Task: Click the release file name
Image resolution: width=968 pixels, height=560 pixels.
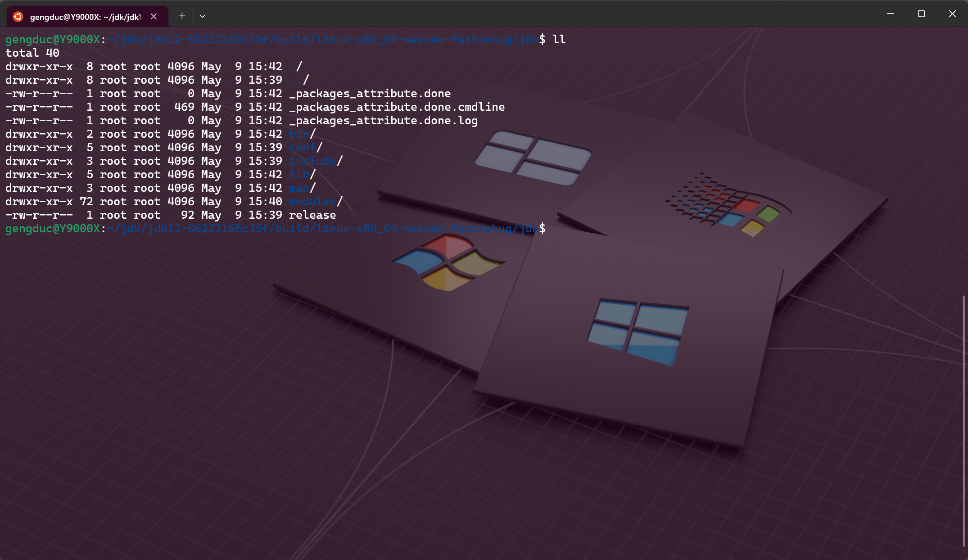Action: pos(312,215)
